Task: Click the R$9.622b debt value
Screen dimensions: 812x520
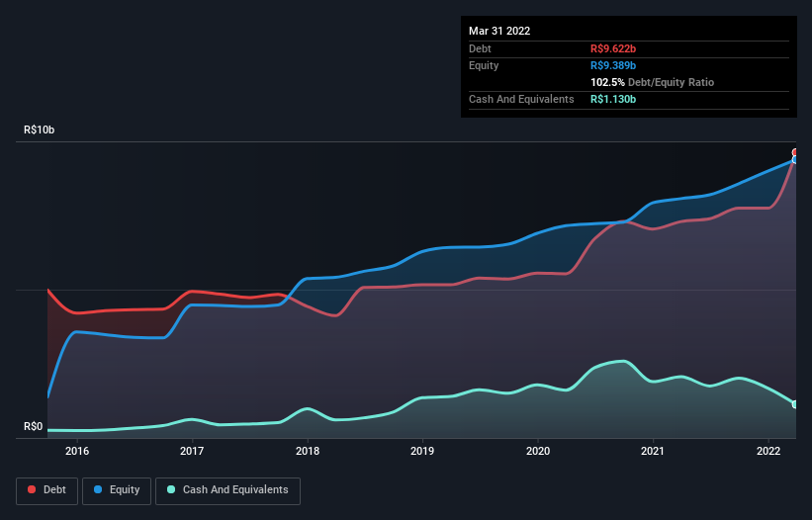Action: (x=613, y=48)
